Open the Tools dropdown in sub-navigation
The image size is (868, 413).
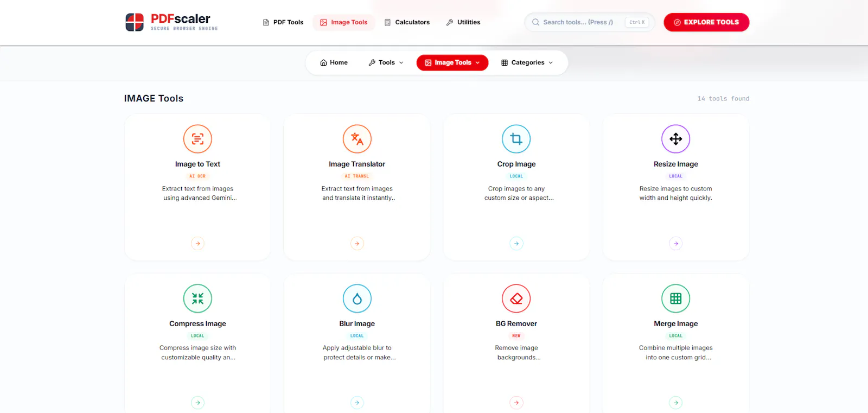pyautogui.click(x=386, y=62)
